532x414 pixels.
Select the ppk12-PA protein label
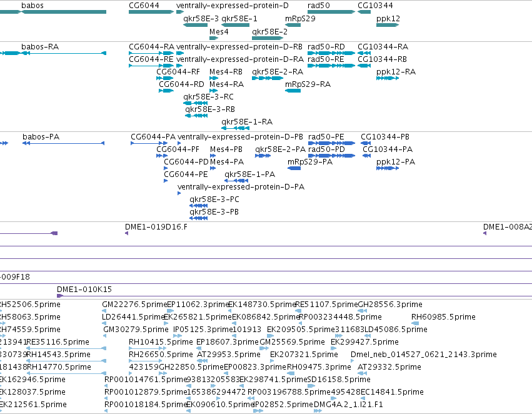396,162
